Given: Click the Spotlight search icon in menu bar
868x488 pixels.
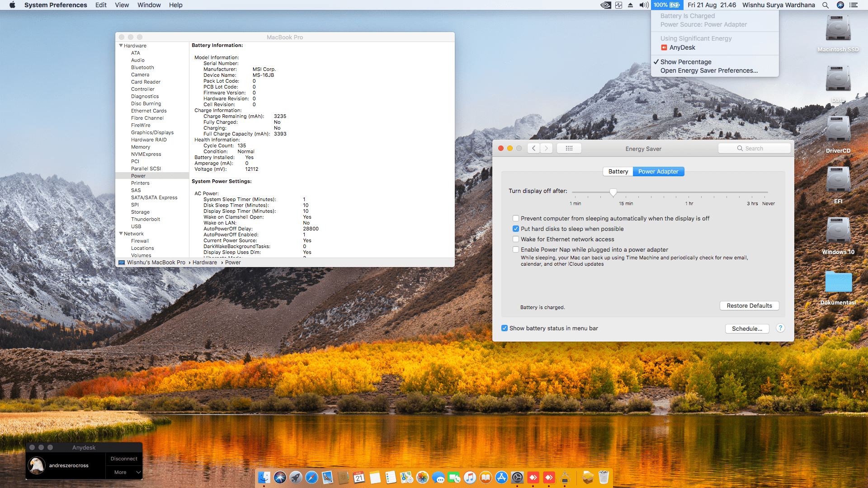Looking at the screenshot, I should [826, 5].
